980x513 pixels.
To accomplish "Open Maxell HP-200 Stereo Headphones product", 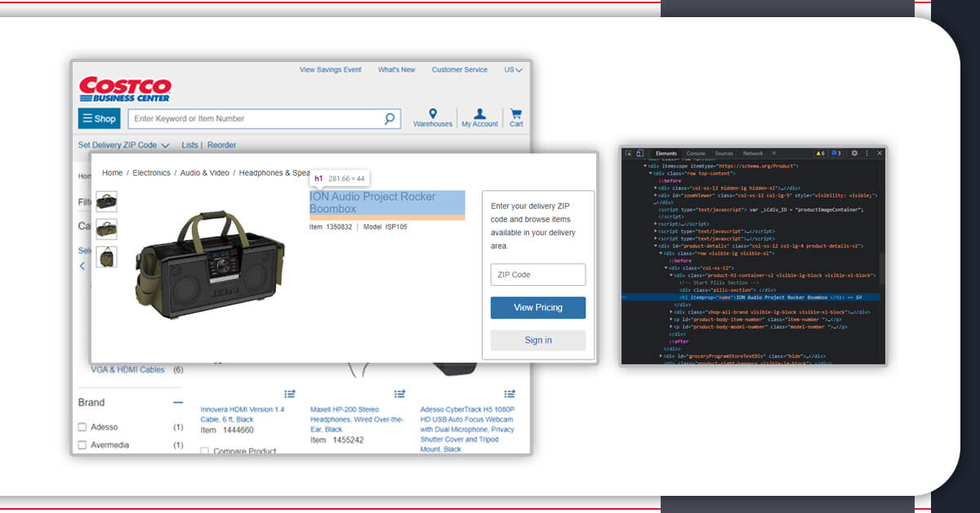I will [357, 419].
